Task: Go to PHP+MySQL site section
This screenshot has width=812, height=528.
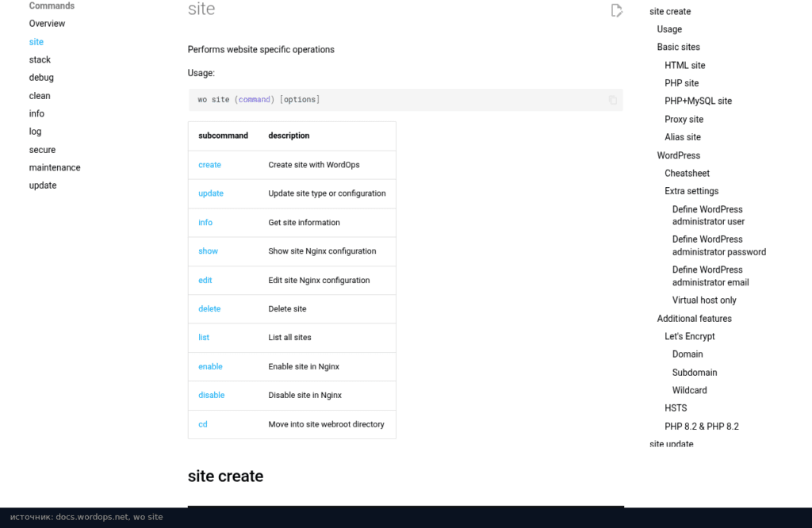Action: pos(698,101)
